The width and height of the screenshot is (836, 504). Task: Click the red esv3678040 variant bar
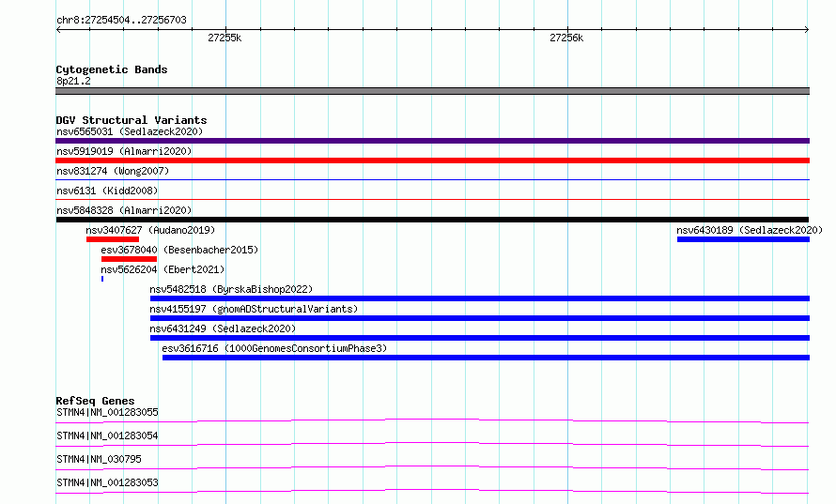129,259
